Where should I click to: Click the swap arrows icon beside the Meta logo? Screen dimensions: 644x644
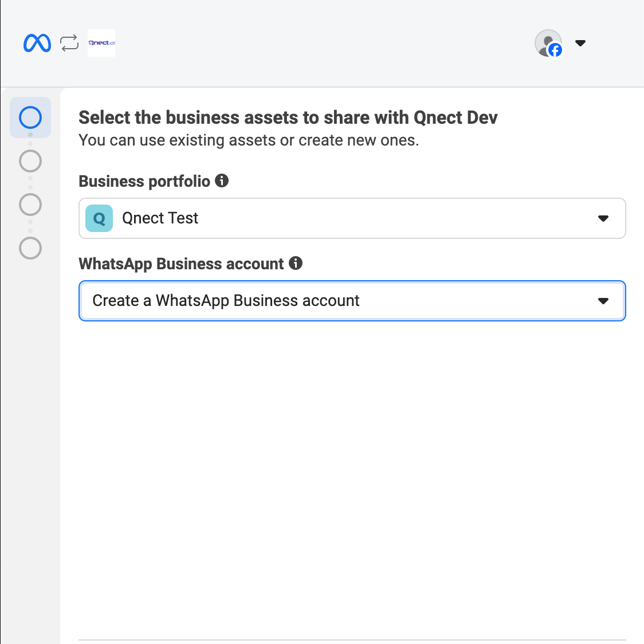(69, 43)
